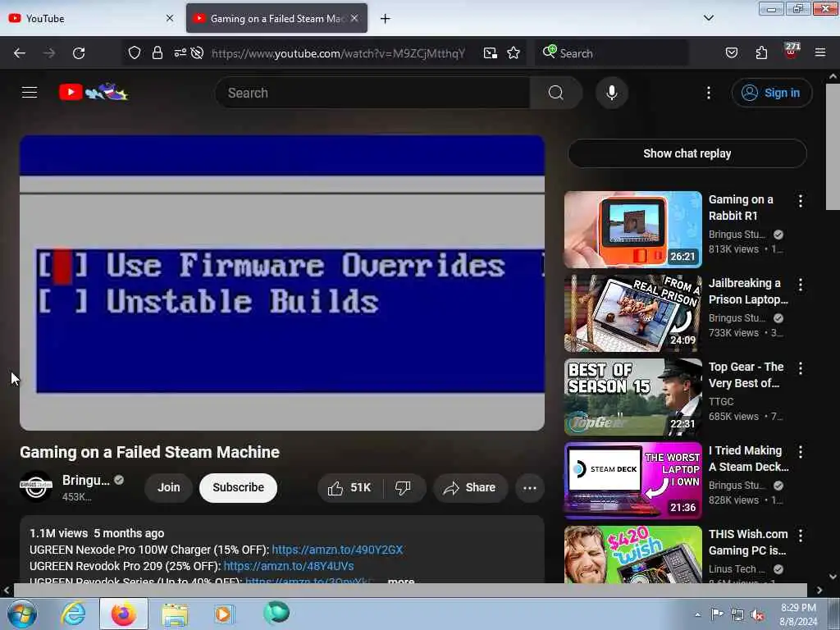The width and height of the screenshot is (840, 630).
Task: Click the muted volume tray icon
Action: [x=757, y=615]
